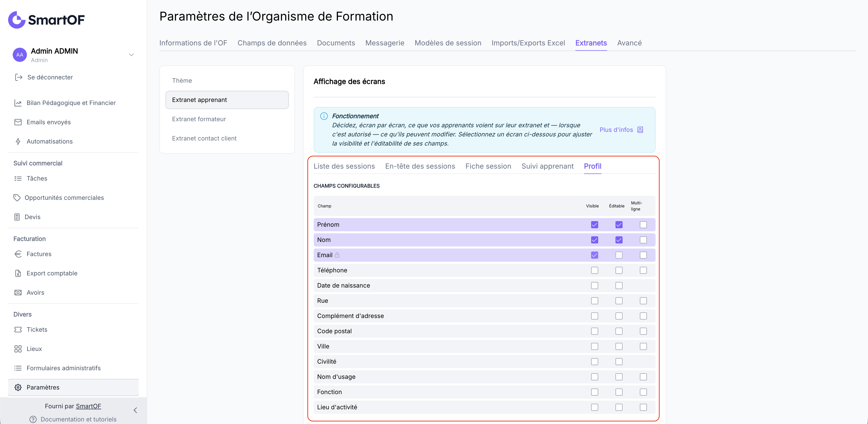This screenshot has width=868, height=424.
Task: Enable Multi-ligne for Complément d'adresse
Action: 643,316
